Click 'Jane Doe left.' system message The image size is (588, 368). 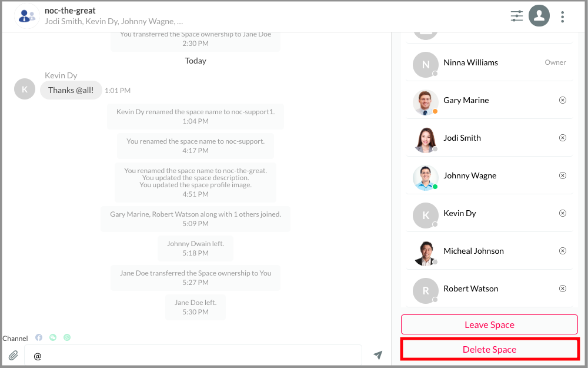195,307
